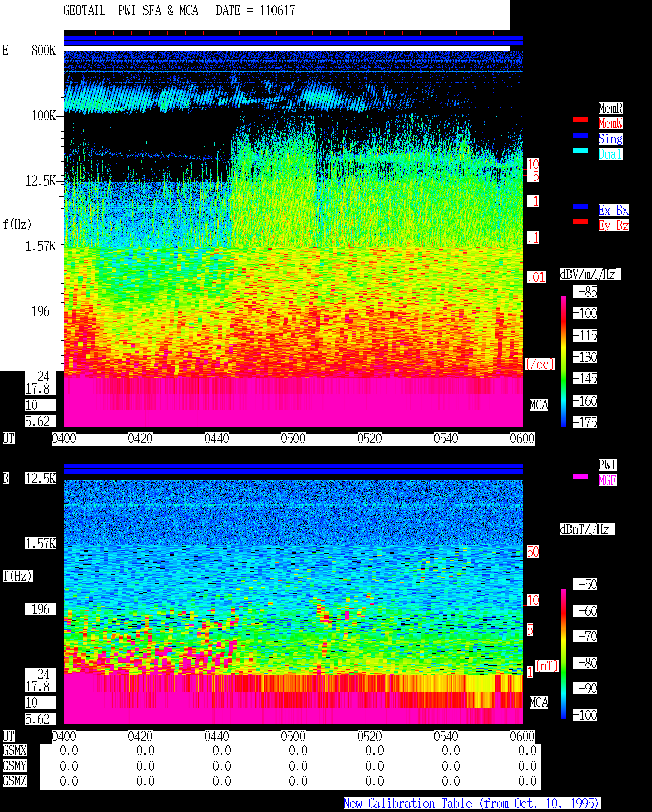Image resolution: width=652 pixels, height=812 pixels.
Task: Click the 0440 UT tick under B panel
Action: (216, 737)
